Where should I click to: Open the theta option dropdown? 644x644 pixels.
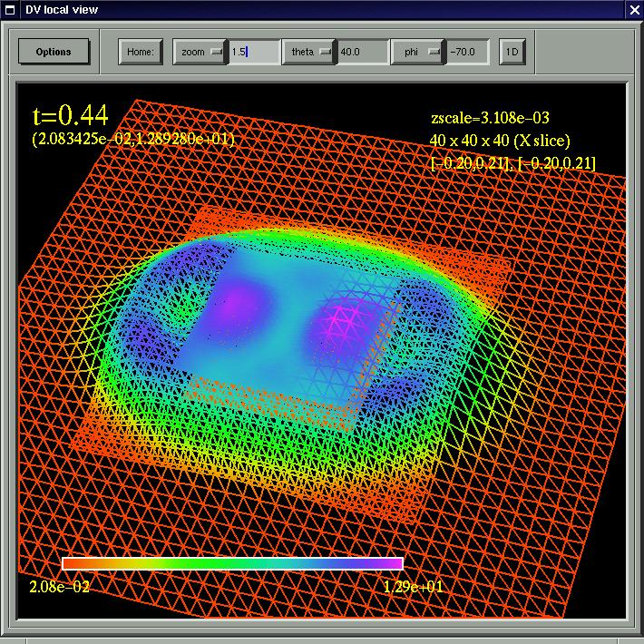pos(309,52)
